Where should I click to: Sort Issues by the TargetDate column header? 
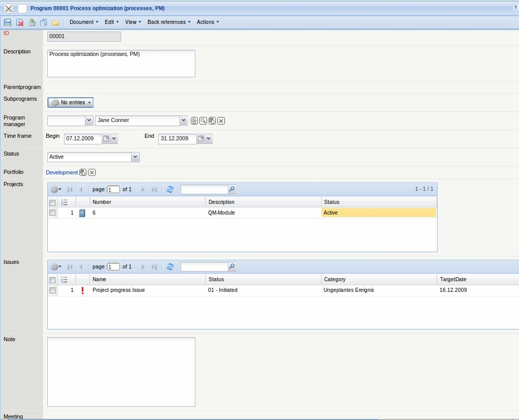tap(453, 279)
